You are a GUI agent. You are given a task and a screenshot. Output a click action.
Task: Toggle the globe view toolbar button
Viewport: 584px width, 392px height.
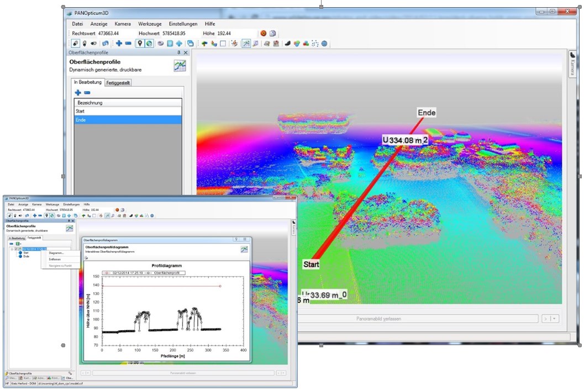coord(149,44)
